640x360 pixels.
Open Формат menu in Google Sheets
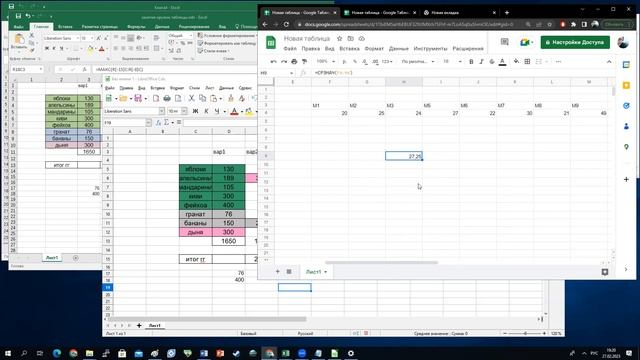pos(374,49)
